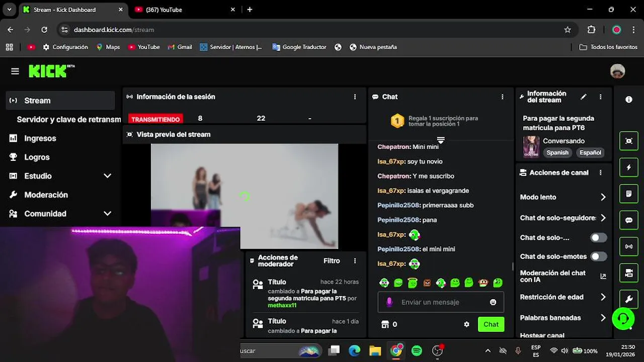Image resolution: width=644 pixels, height=362 pixels.
Task: Bookmark this page with the star icon
Action: point(568,30)
